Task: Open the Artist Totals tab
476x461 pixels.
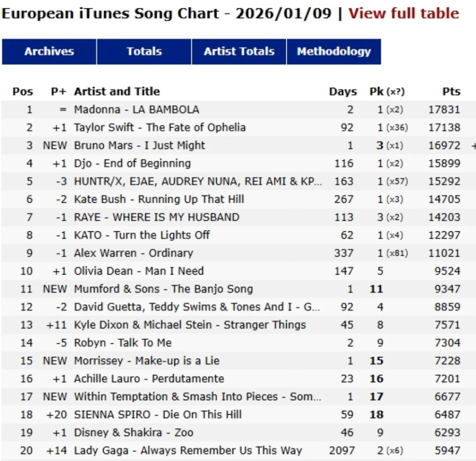Action: coord(239,52)
